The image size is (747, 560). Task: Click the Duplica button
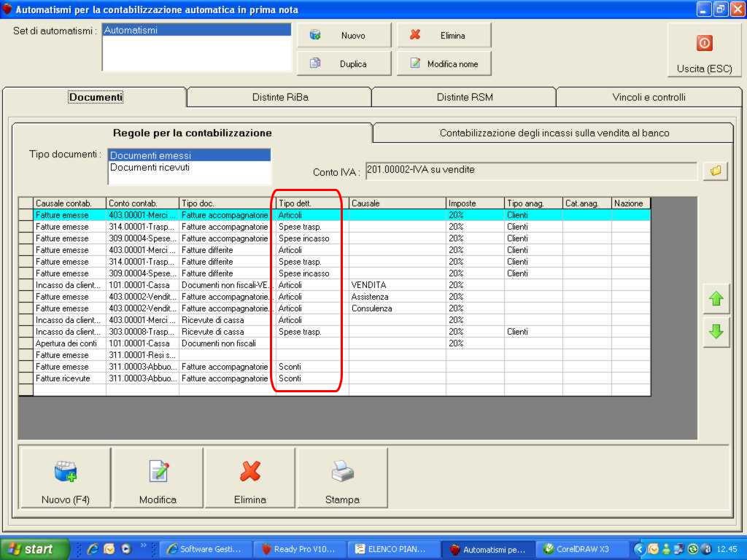(344, 64)
